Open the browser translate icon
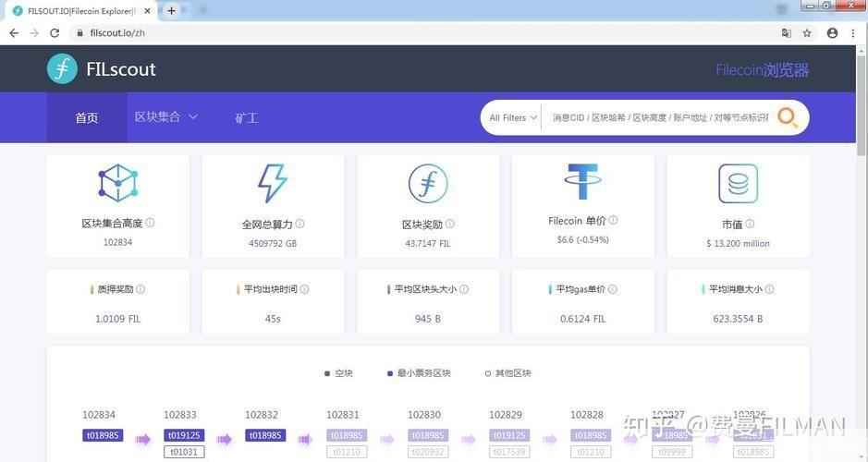 click(x=786, y=33)
